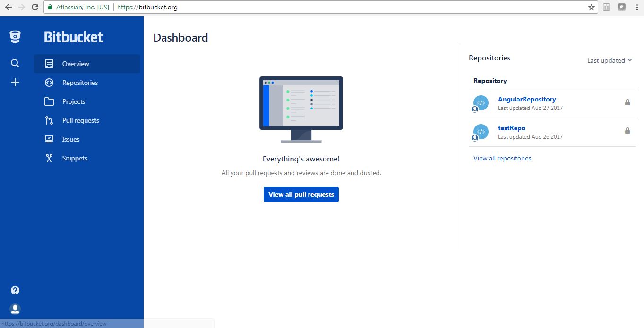This screenshot has height=328, width=644.
Task: Expand the Chrome menu with three dots
Action: 635,7
